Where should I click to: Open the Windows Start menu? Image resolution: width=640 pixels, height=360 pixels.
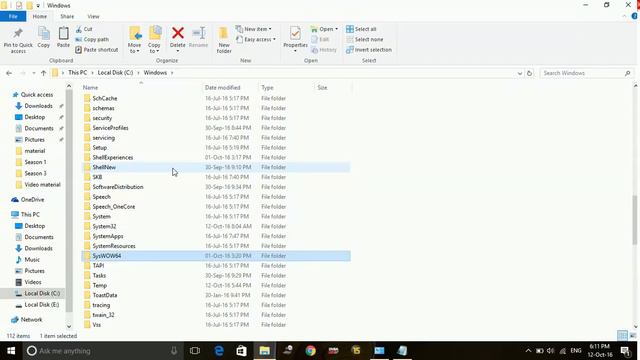click(x=11, y=351)
